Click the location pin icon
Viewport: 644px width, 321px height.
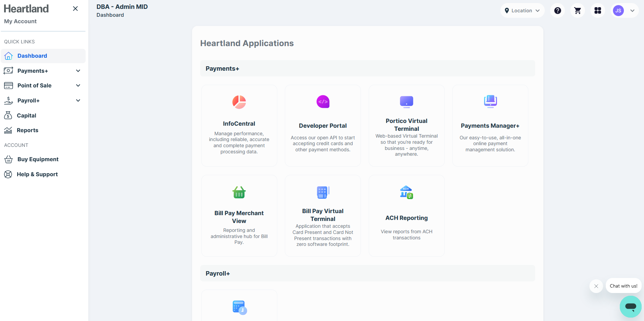[x=507, y=11]
